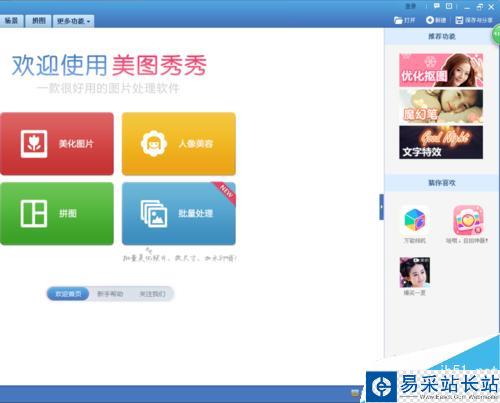The image size is (500, 403).
Task: Open the green 拼图 collage tile
Action: (x=57, y=214)
